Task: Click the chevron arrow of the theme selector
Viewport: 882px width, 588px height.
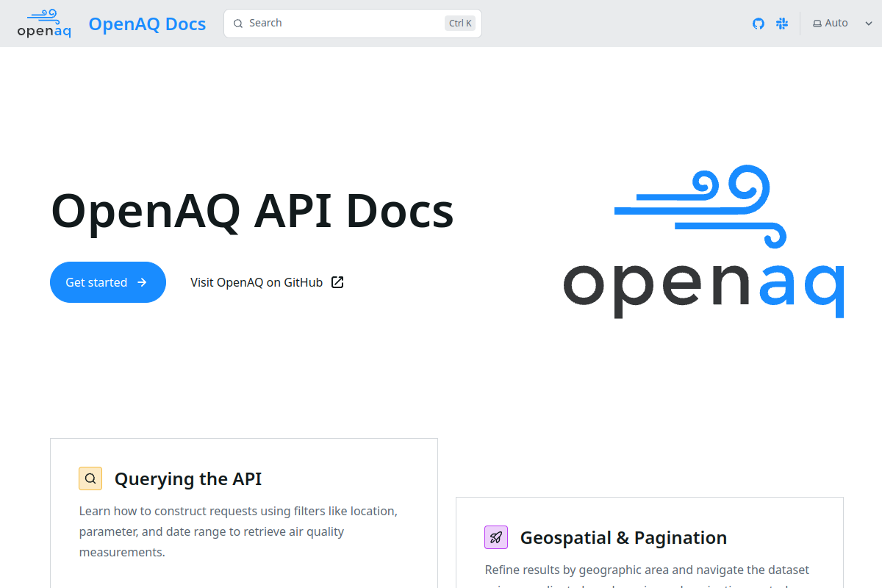Action: coord(868,24)
